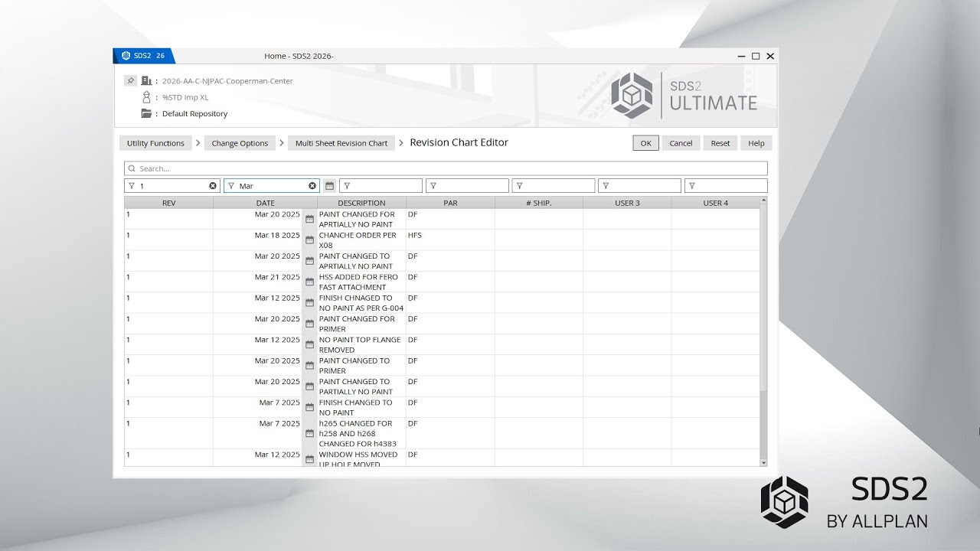Image resolution: width=980 pixels, height=551 pixels.
Task: Sort by the DESCRIPTION column header
Action: 361,203
